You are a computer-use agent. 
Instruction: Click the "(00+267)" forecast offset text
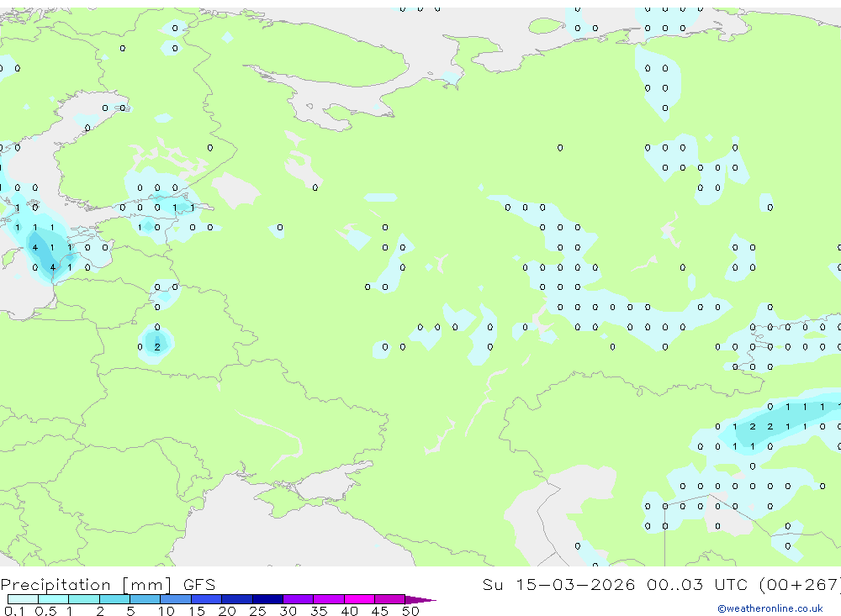point(801,584)
